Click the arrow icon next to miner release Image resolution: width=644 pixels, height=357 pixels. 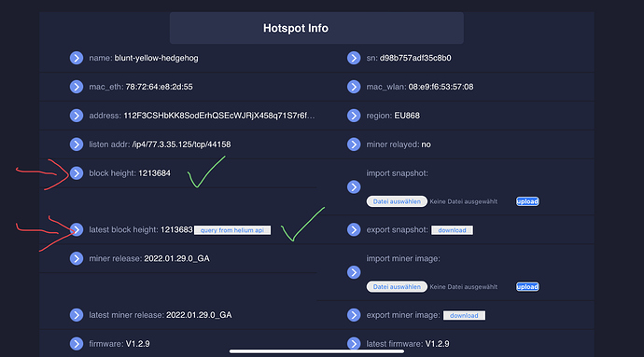click(77, 258)
